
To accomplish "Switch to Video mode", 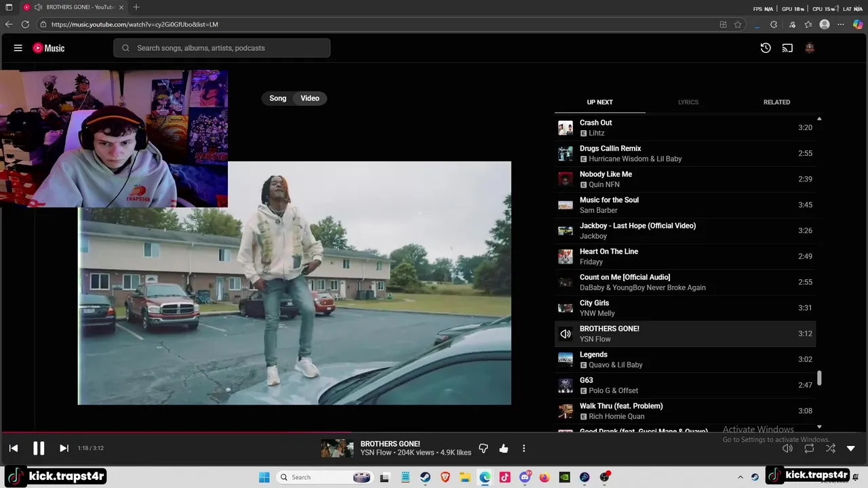I will [310, 98].
